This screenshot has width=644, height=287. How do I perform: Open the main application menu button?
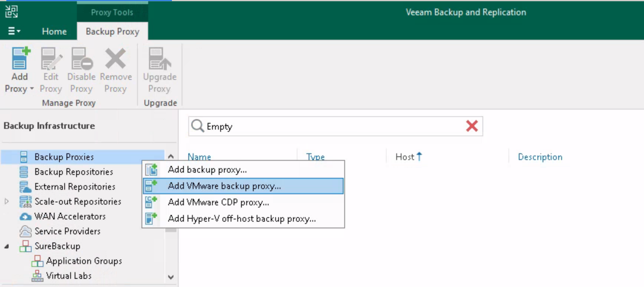pyautogui.click(x=14, y=31)
